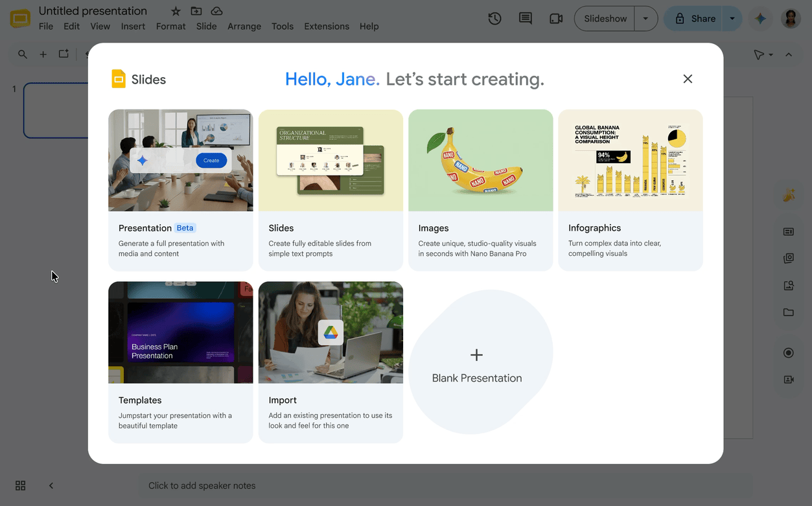Screen dimensions: 812x506
Task: Click the Slides home logo icon
Action: coord(20,19)
